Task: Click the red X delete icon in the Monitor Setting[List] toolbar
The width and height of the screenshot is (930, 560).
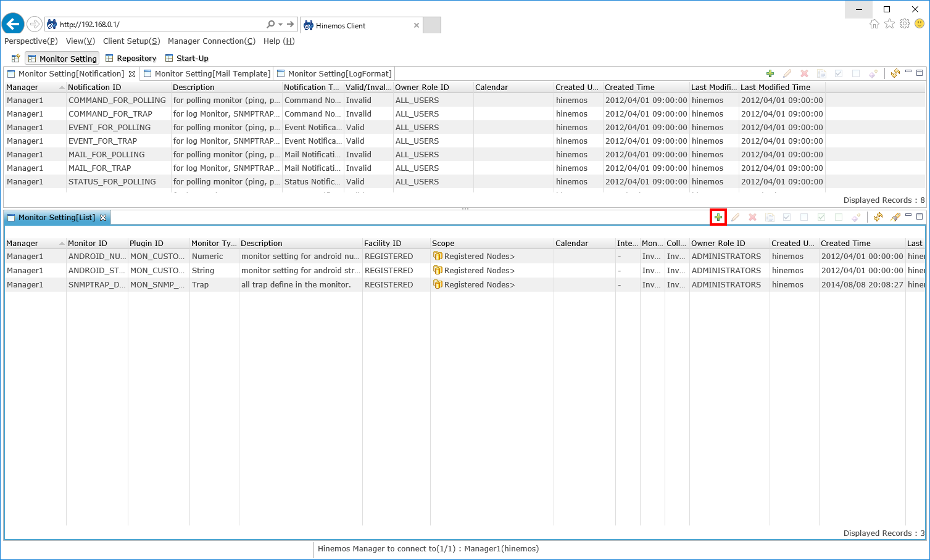Action: [x=752, y=217]
